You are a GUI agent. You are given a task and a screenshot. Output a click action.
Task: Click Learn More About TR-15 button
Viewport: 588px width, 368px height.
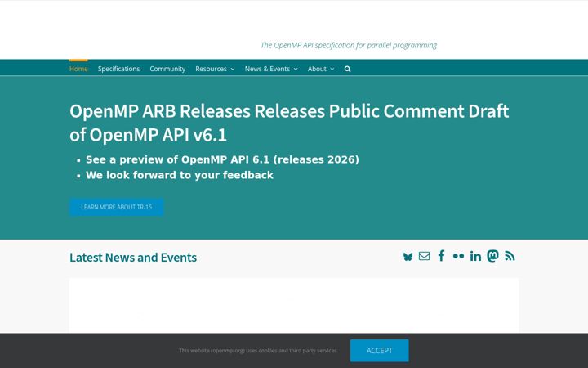pos(117,207)
